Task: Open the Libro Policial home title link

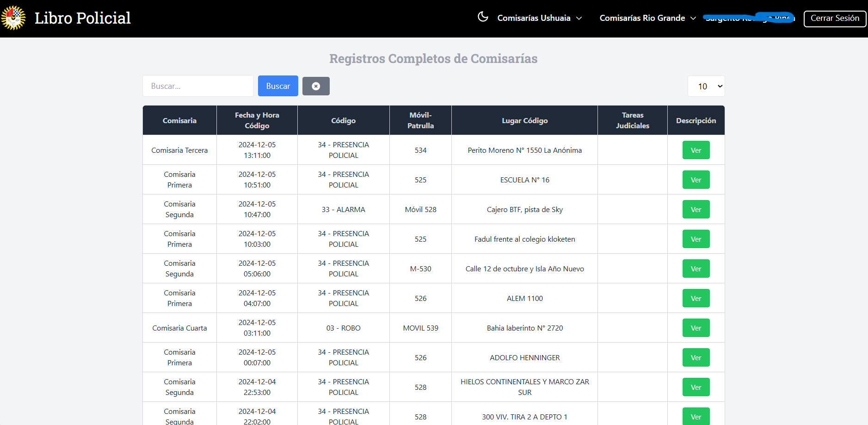Action: (x=82, y=18)
